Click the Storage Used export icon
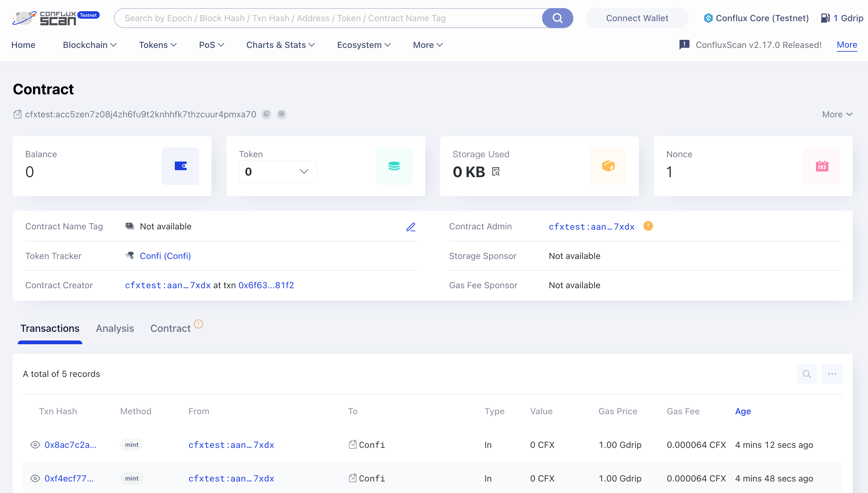The image size is (868, 493). point(496,172)
